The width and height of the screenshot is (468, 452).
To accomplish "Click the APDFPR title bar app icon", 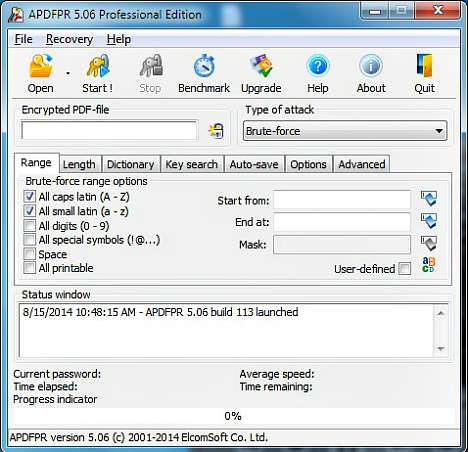I will tap(16, 15).
